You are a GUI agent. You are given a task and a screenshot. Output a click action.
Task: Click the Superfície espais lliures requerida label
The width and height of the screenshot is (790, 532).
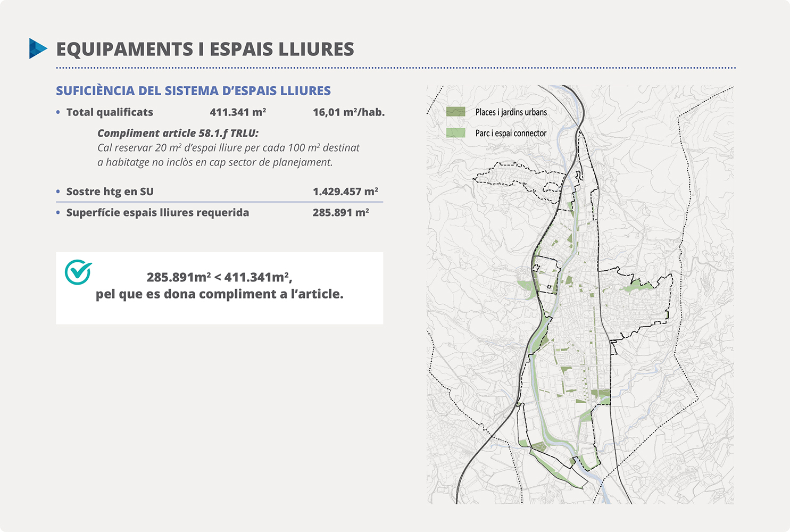pos(157,213)
